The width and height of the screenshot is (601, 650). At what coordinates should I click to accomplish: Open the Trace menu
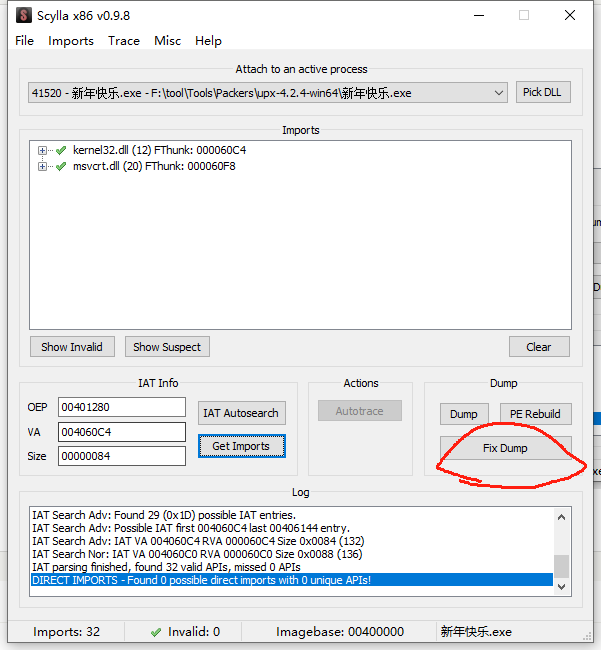[x=124, y=41]
